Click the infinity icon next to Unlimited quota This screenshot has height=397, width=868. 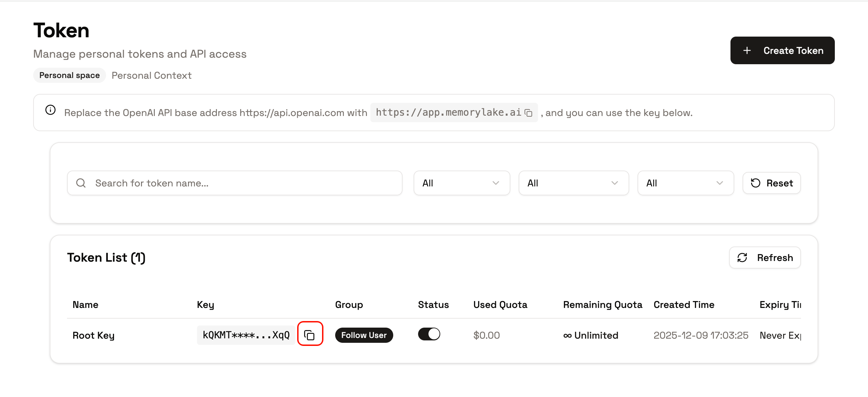[x=567, y=335]
